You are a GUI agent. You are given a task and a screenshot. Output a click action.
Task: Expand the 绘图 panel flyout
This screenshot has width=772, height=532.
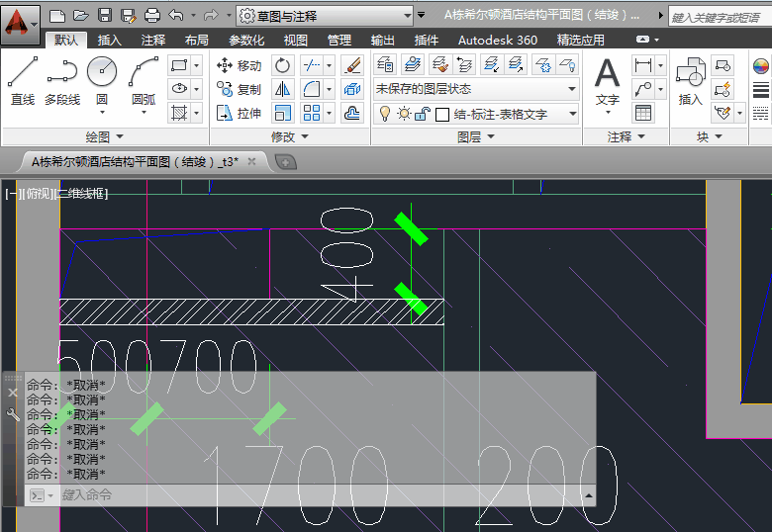point(104,136)
